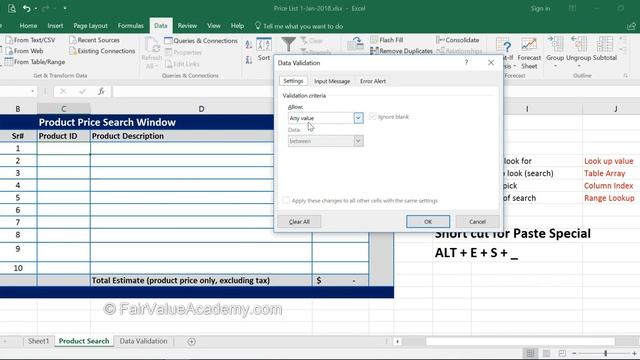Click From Table/Range
Image resolution: width=640 pixels, height=360 pixels.
pos(35,62)
